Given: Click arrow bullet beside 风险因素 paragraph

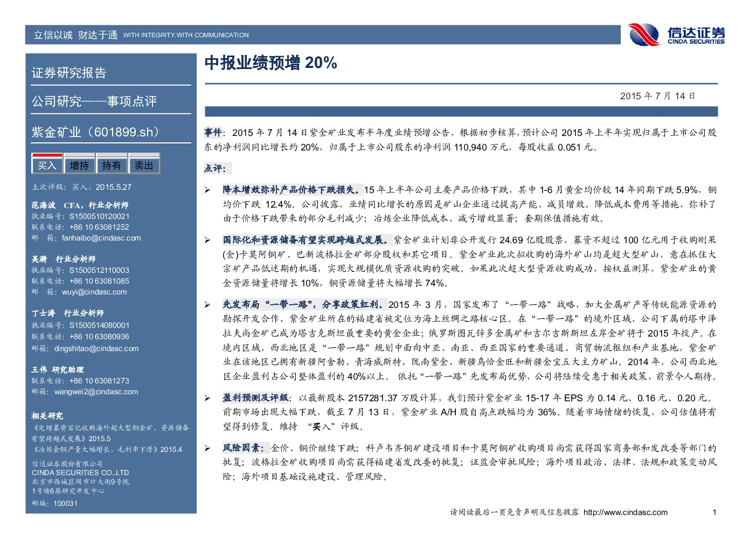Looking at the screenshot, I should [207, 448].
